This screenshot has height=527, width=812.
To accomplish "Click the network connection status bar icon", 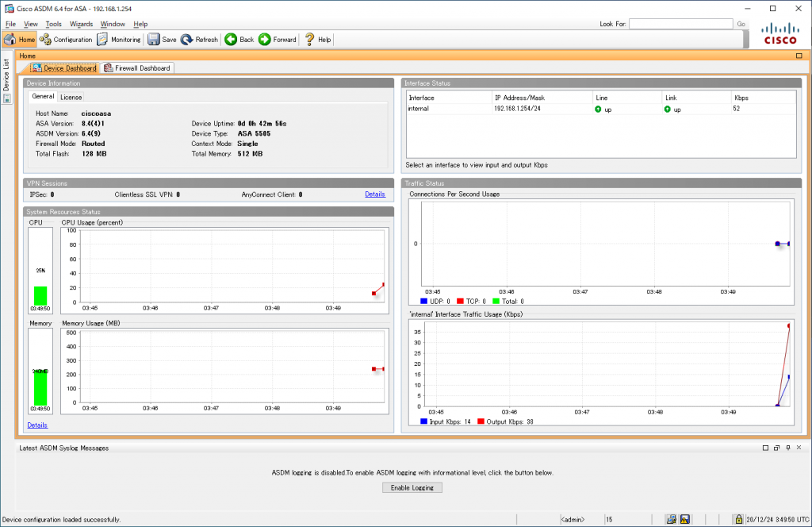I will [671, 519].
